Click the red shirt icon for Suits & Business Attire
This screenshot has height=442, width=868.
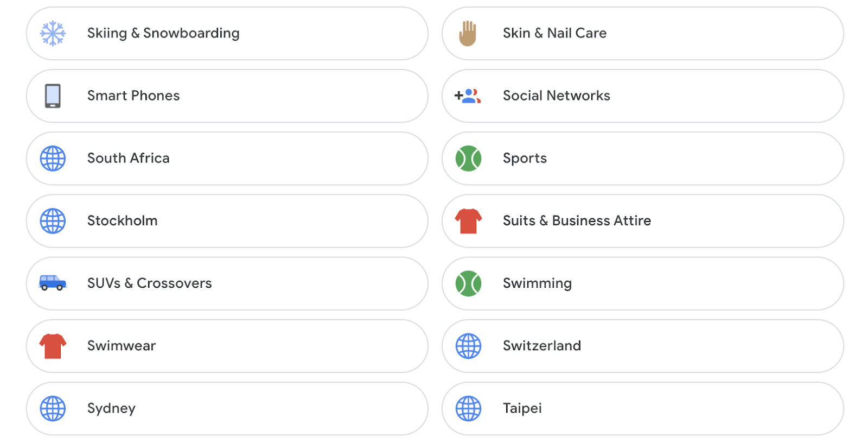(467, 220)
